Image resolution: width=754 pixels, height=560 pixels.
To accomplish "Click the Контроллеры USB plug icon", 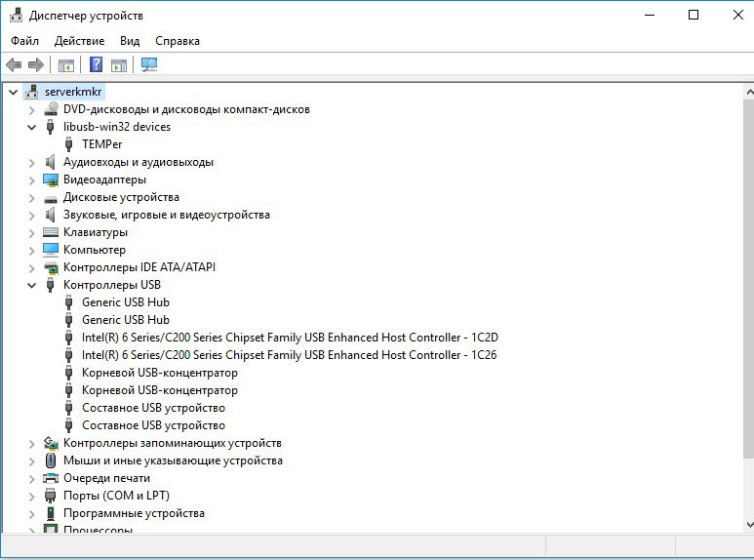I will click(50, 285).
